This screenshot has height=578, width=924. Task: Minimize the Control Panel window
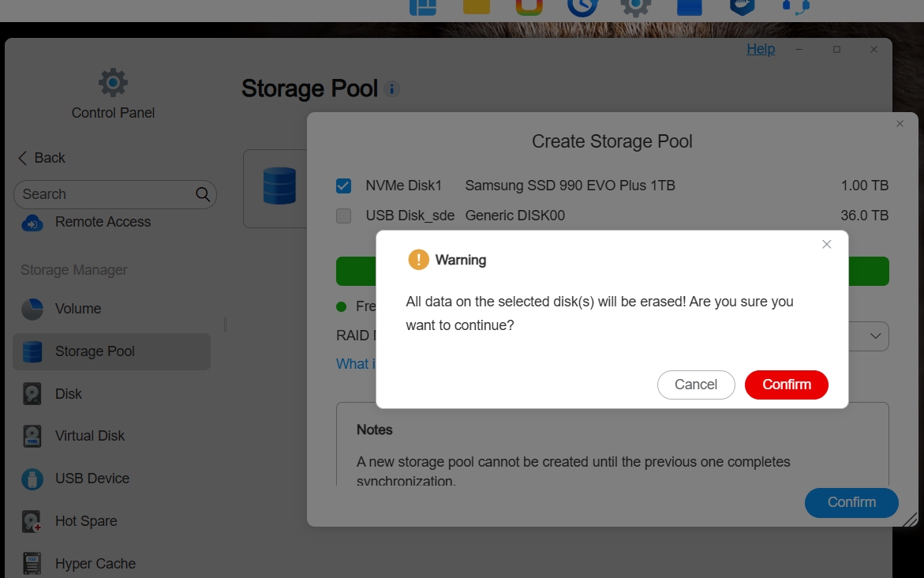click(799, 50)
